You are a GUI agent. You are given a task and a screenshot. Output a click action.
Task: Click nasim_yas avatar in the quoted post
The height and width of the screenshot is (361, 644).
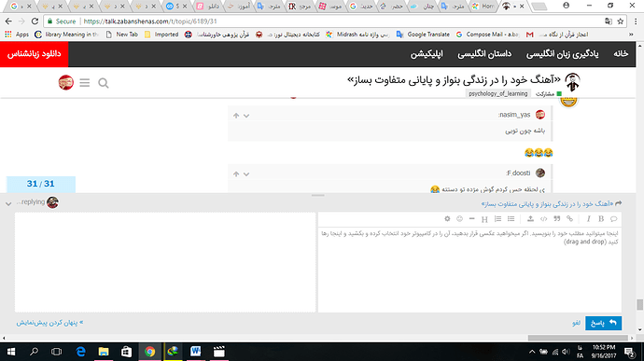(540, 115)
